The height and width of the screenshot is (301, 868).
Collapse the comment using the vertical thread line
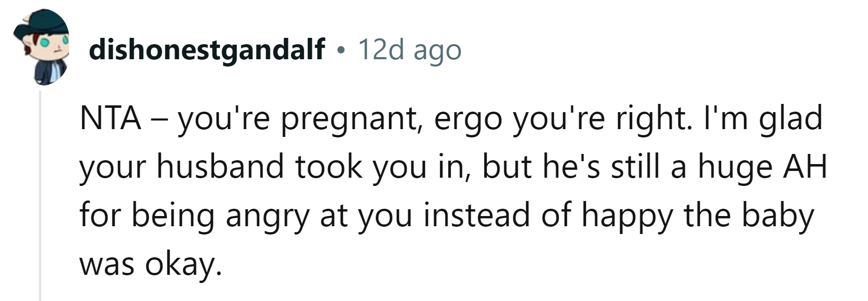[x=40, y=194]
